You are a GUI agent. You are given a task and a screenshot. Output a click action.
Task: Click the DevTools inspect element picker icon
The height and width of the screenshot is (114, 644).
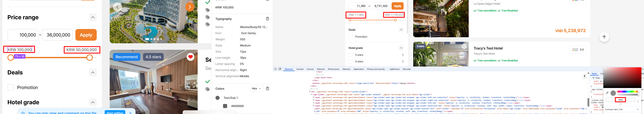[x=275, y=69]
